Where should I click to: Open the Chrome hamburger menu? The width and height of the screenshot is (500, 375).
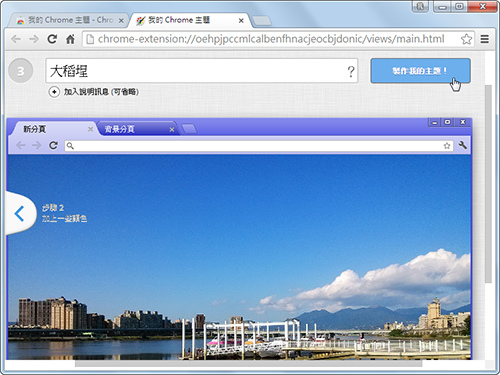pos(485,39)
